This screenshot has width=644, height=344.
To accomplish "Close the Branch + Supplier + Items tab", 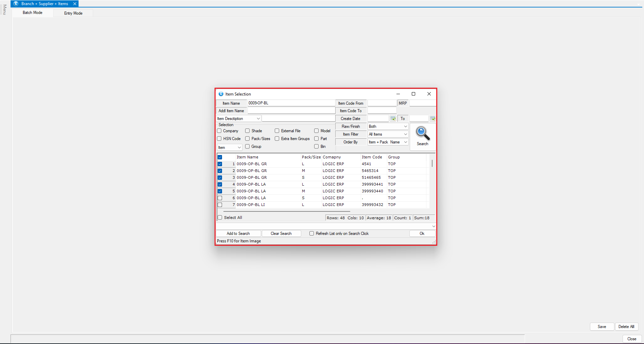I will [x=75, y=4].
